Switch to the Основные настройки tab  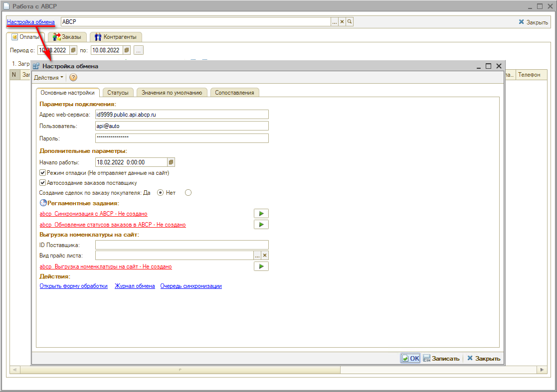click(x=67, y=93)
